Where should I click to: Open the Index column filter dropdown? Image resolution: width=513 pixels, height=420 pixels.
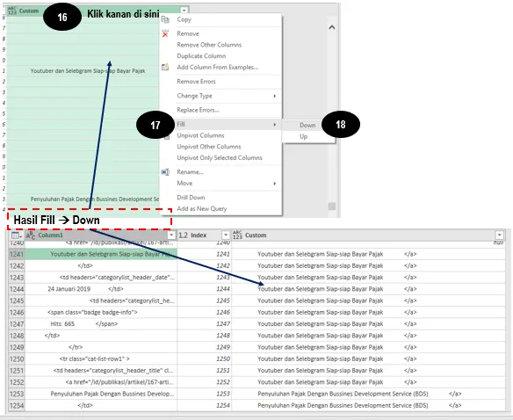coord(226,235)
